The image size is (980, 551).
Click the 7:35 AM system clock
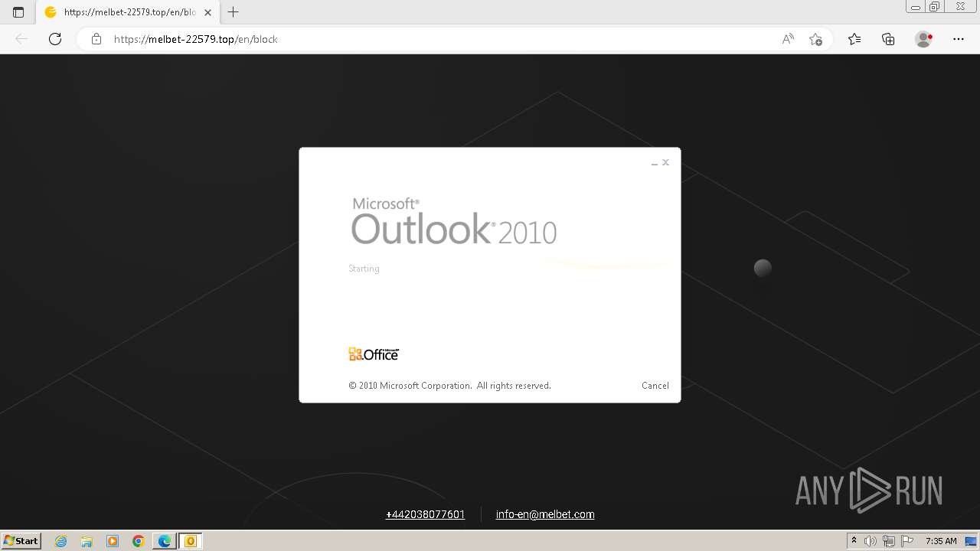click(941, 541)
